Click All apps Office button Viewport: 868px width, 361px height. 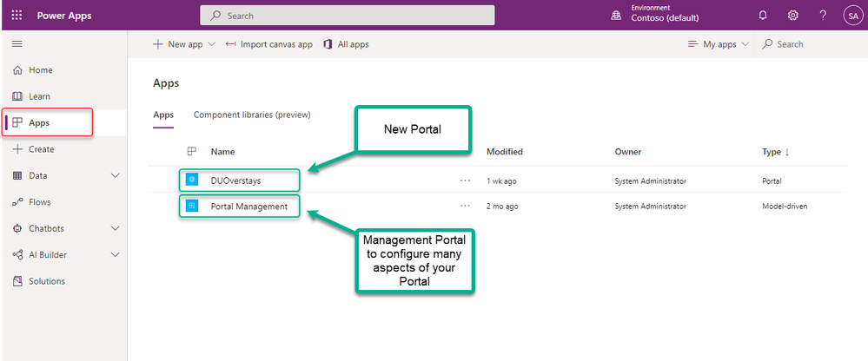tap(346, 44)
